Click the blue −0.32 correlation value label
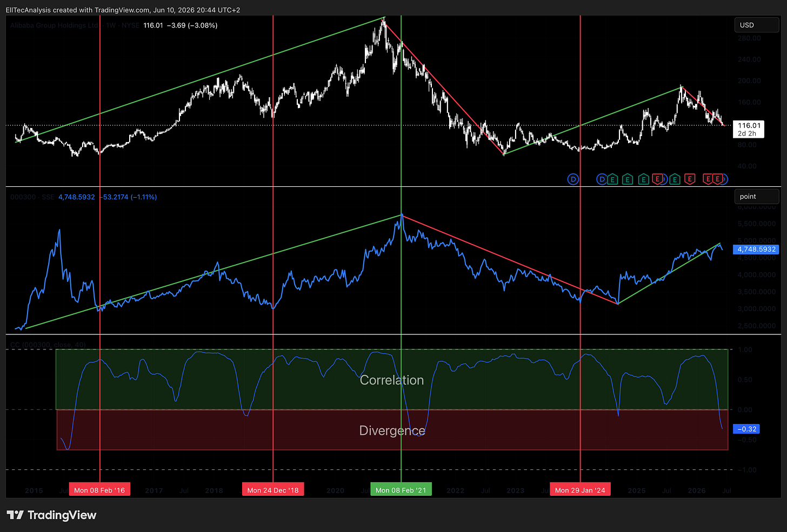Image resolution: width=787 pixels, height=532 pixels. 746,429
